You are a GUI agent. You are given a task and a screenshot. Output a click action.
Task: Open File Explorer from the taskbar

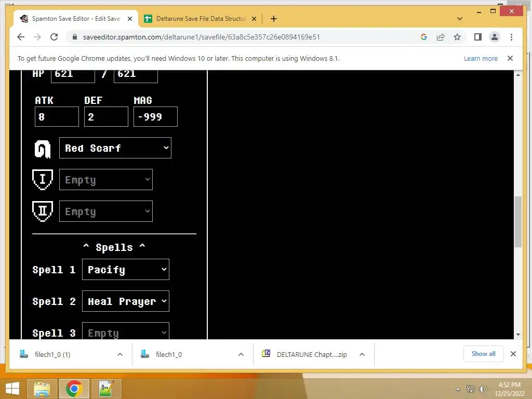click(42, 389)
